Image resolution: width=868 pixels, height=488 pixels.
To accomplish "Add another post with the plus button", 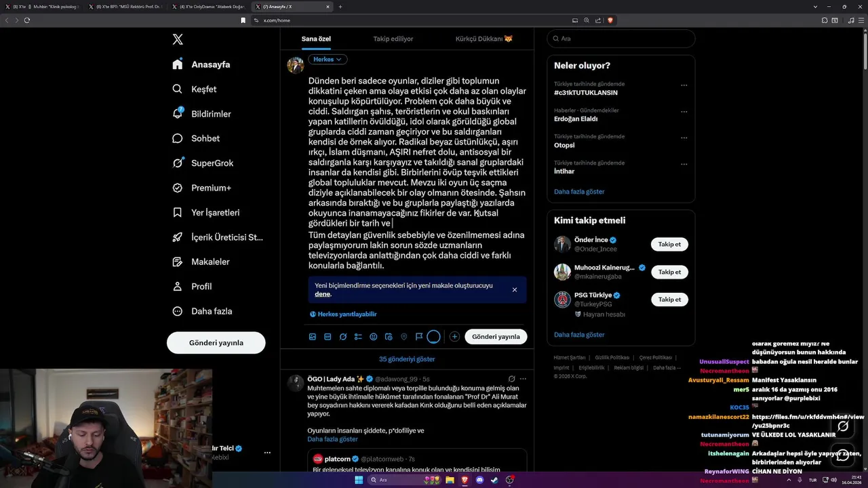I will tap(454, 336).
